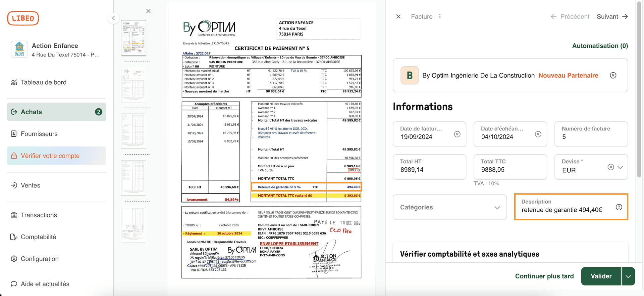Click Continuer plus tard

[544, 276]
